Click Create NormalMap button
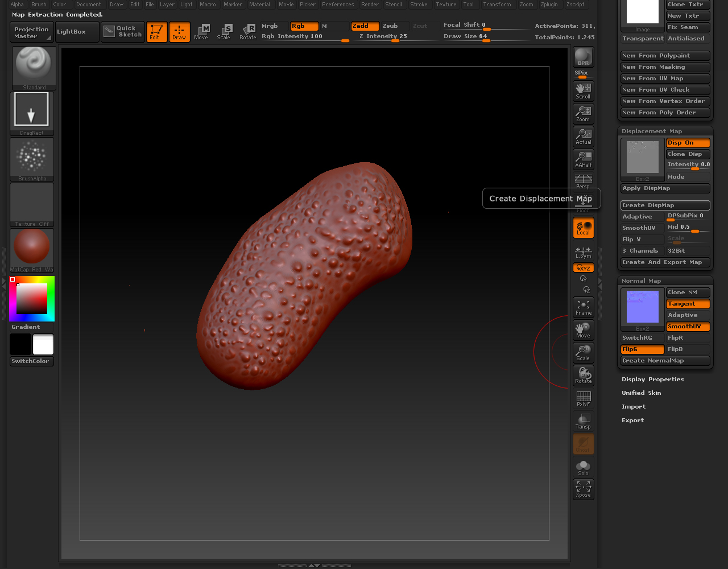The width and height of the screenshot is (728, 569). [x=665, y=361]
